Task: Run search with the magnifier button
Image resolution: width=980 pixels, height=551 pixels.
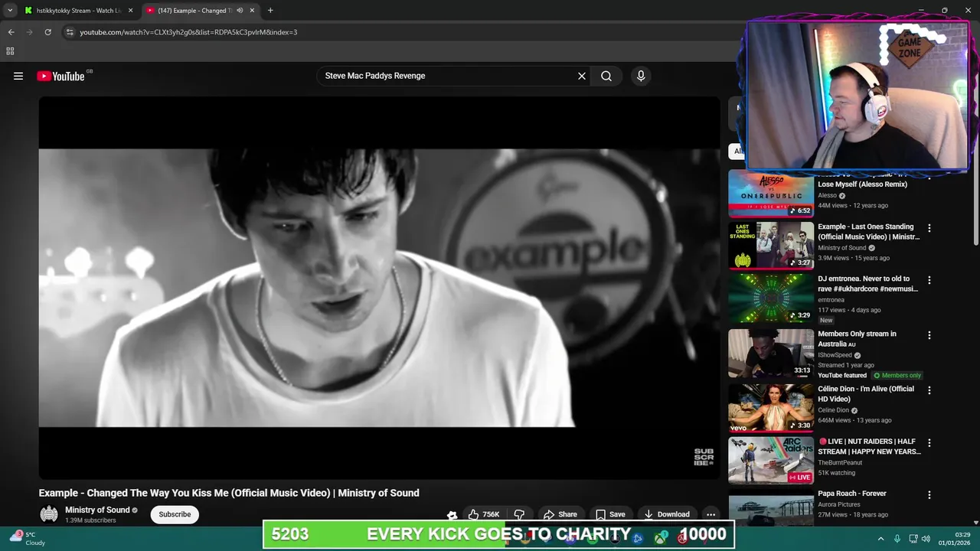Action: [606, 76]
